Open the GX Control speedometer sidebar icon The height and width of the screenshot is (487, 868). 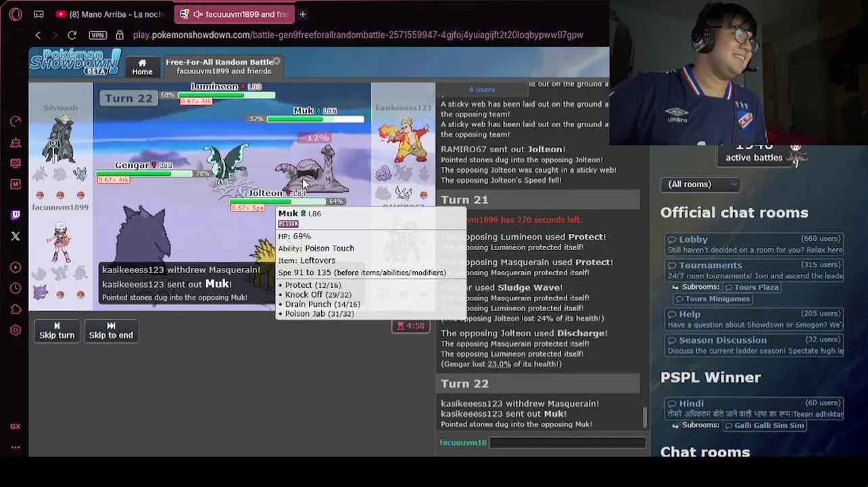pyautogui.click(x=16, y=121)
